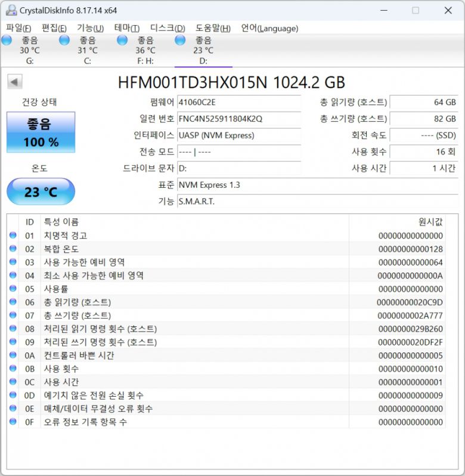Click raw value 0000000020DF2F
Screen dimensions: 465x476
click(410, 342)
